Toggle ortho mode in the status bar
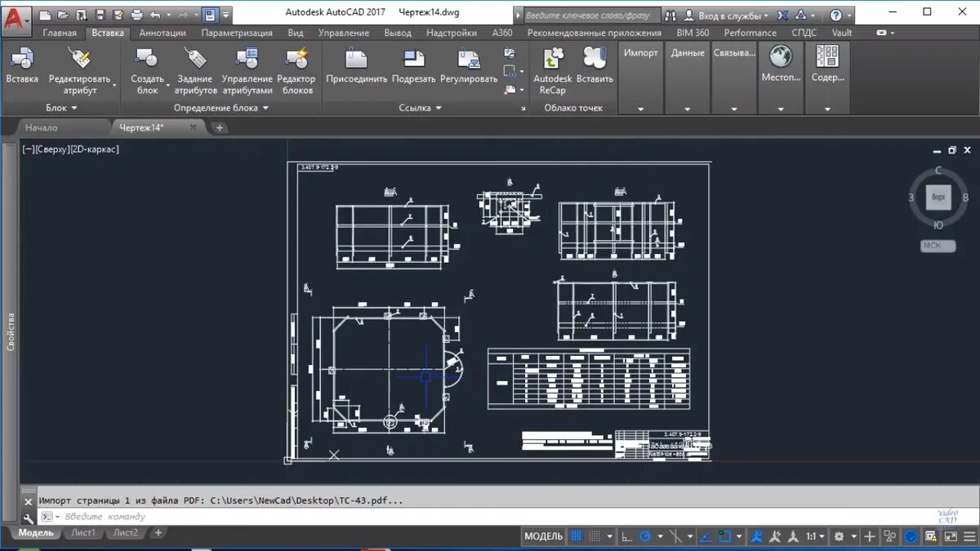The image size is (980, 551). tap(626, 536)
